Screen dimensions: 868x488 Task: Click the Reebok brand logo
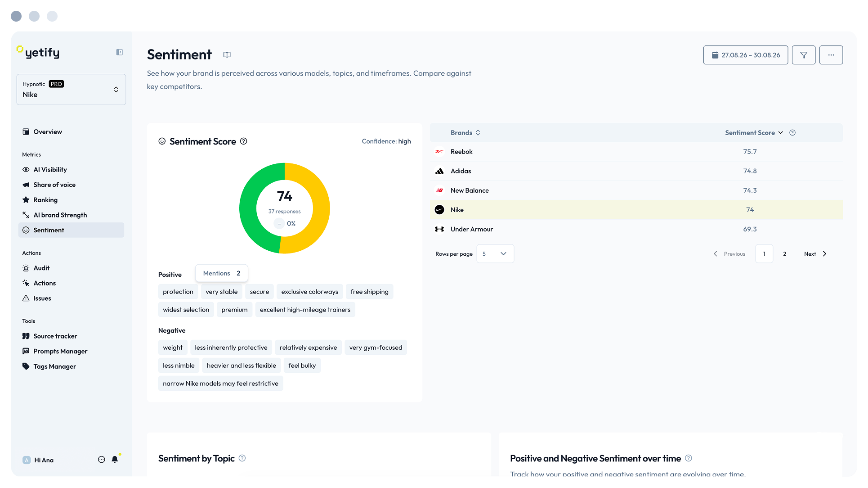click(439, 152)
